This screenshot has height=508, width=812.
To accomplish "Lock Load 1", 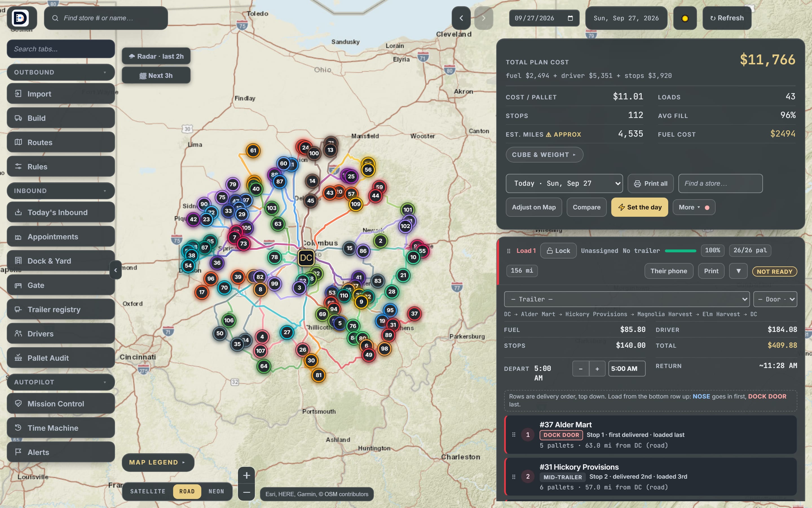I will [558, 251].
